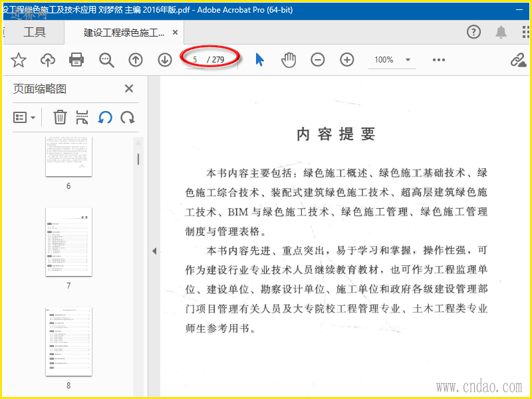
Task: Click the thumbnails panel scrollbar handle
Action: click(x=138, y=160)
